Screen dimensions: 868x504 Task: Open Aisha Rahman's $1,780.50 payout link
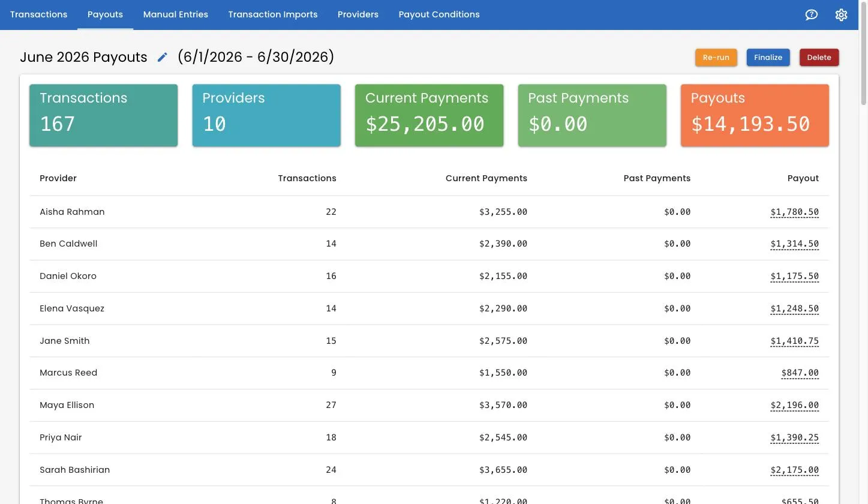794,212
